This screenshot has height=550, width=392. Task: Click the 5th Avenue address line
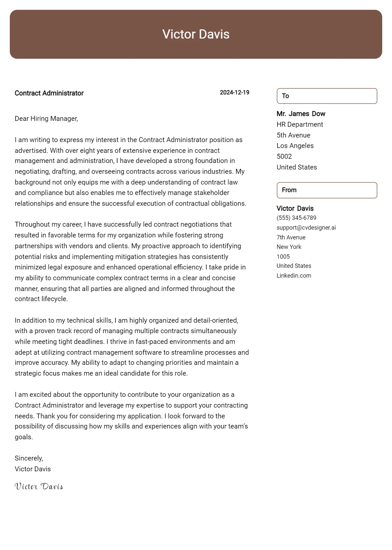click(x=293, y=135)
